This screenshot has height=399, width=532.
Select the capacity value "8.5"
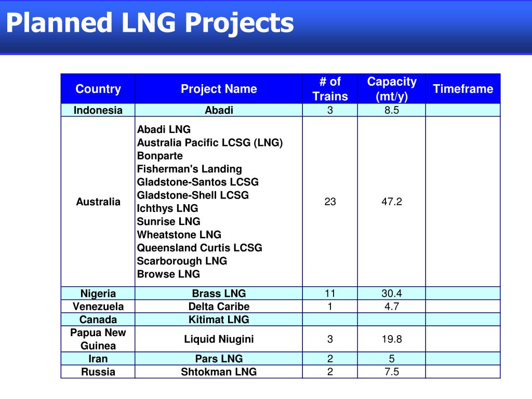click(x=392, y=110)
